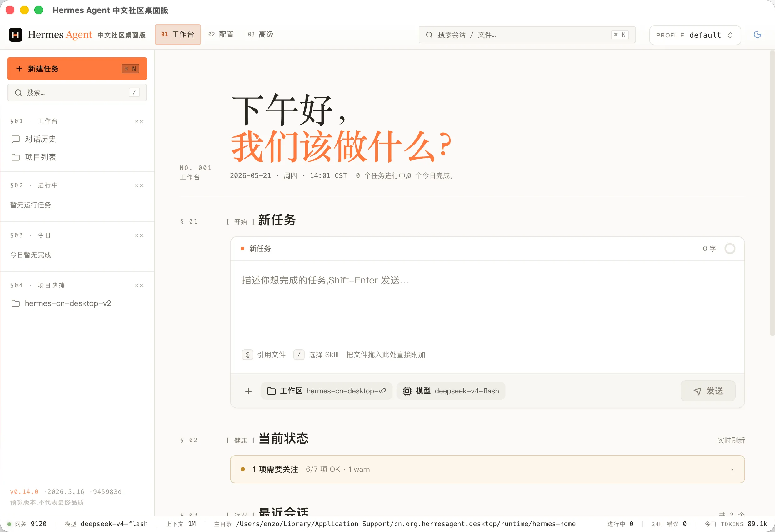The image size is (775, 532).
Task: Focus the sidebar 搜索 field
Action: coord(77,93)
